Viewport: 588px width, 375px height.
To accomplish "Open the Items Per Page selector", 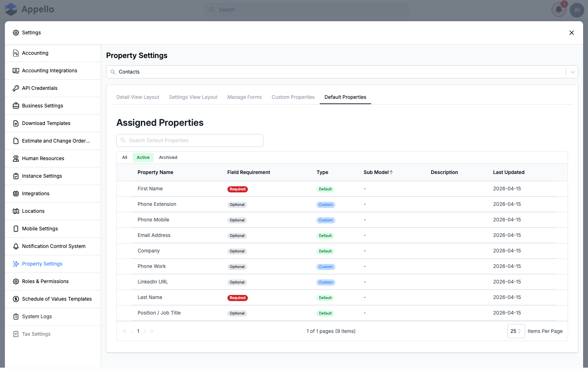I will (516, 331).
